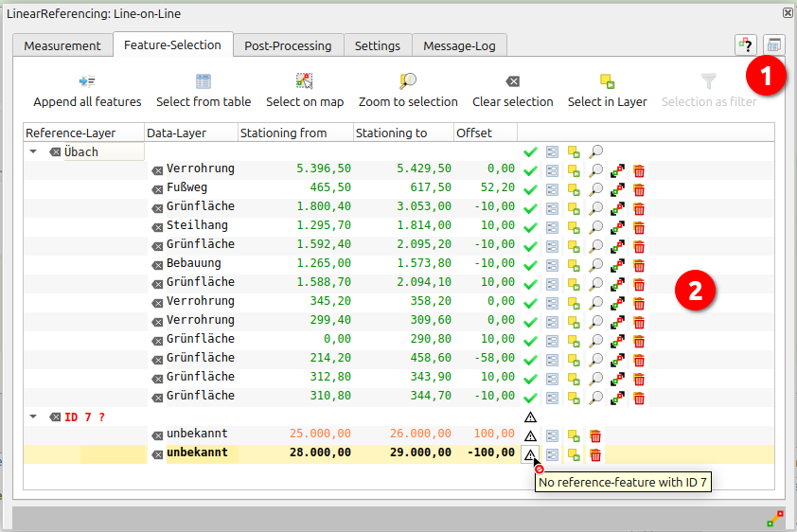Image resolution: width=797 pixels, height=532 pixels.
Task: Zoom to selection using the toolbar
Action: (408, 81)
